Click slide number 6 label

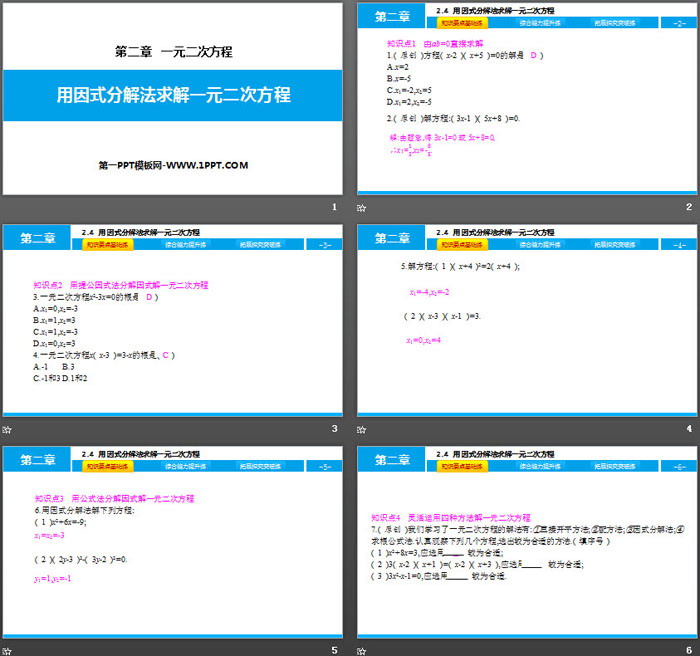[689, 650]
